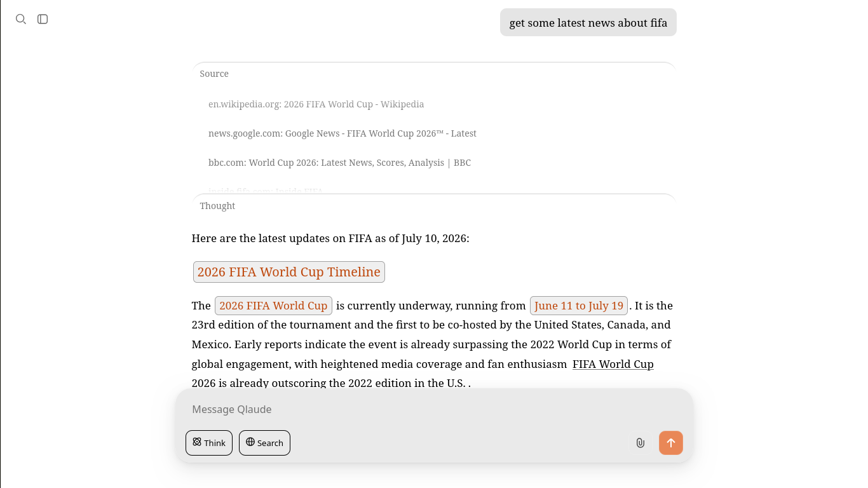
Task: Focus the Message Qlaude input field
Action: point(434,409)
